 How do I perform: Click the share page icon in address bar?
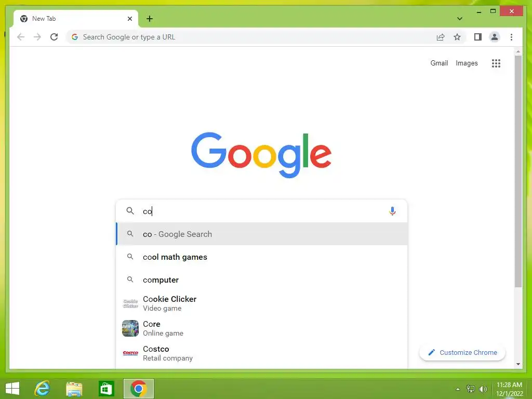tap(441, 37)
